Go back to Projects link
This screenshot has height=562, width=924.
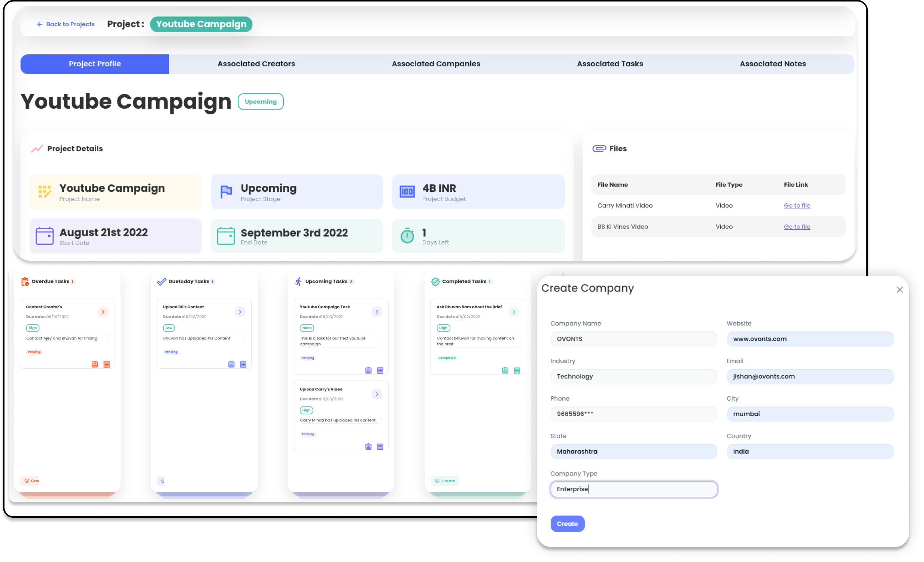tap(66, 24)
